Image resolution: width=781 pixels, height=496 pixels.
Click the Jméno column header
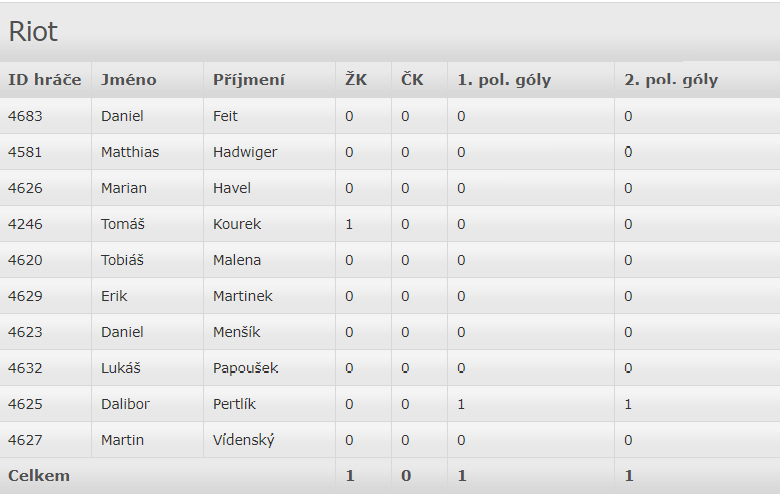(x=129, y=80)
